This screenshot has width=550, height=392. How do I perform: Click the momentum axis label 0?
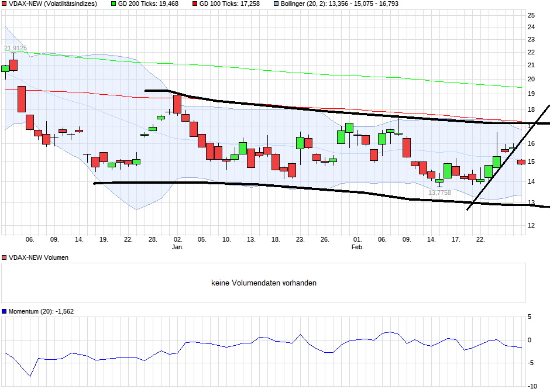click(530, 340)
